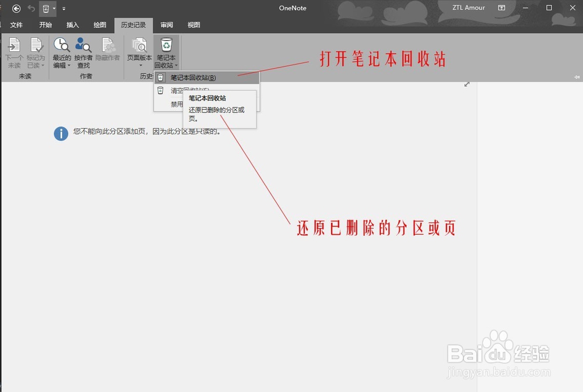The width and height of the screenshot is (583, 392).
Task: Click the text 您不能向此分区添加页
Action: point(110,131)
